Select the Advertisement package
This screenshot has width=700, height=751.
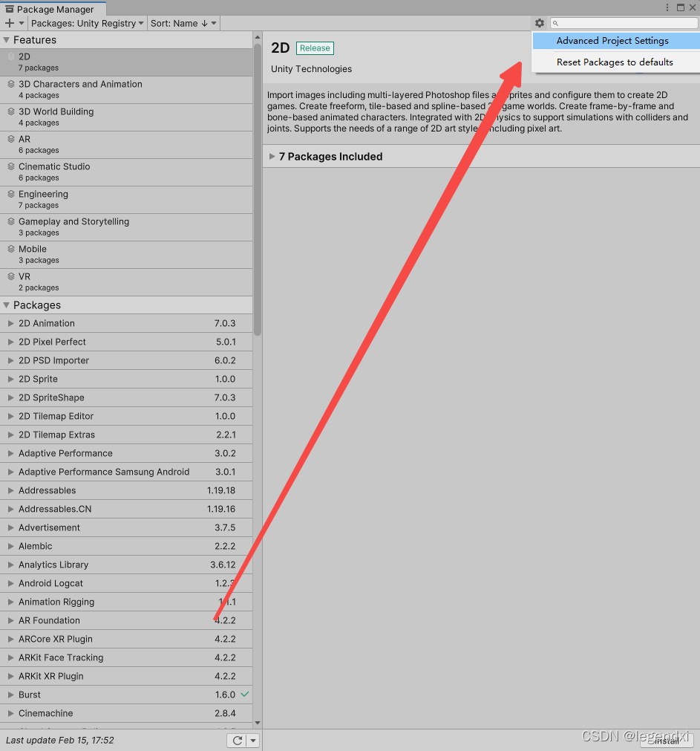(x=126, y=527)
